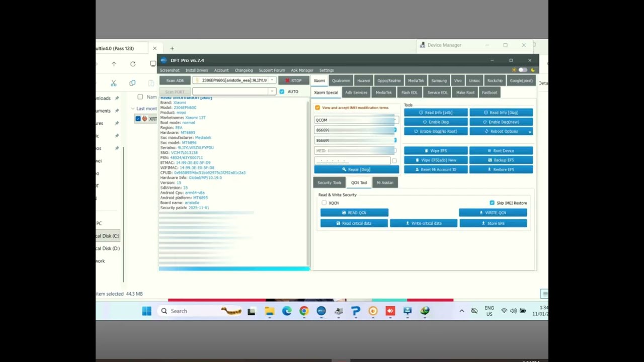Show hidden system tray icons
The height and width of the screenshot is (362, 644).
(461, 311)
